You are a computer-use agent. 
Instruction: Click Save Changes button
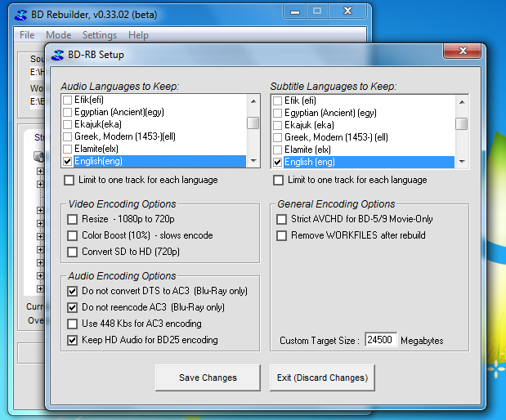208,378
